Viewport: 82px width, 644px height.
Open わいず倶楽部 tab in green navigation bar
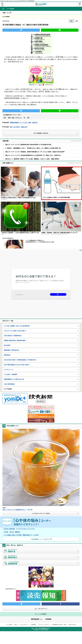(10, 9)
